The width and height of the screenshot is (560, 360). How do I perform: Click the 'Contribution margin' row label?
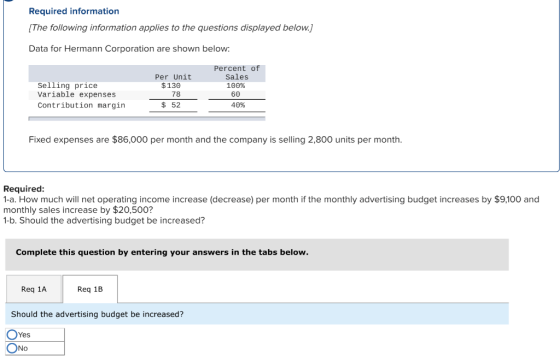coord(81,105)
